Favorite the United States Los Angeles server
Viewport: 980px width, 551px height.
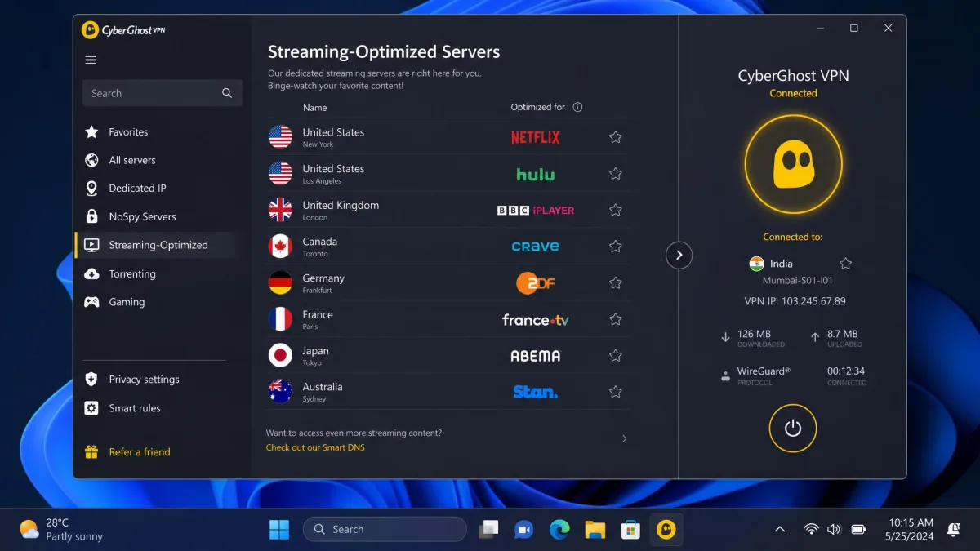[616, 174]
